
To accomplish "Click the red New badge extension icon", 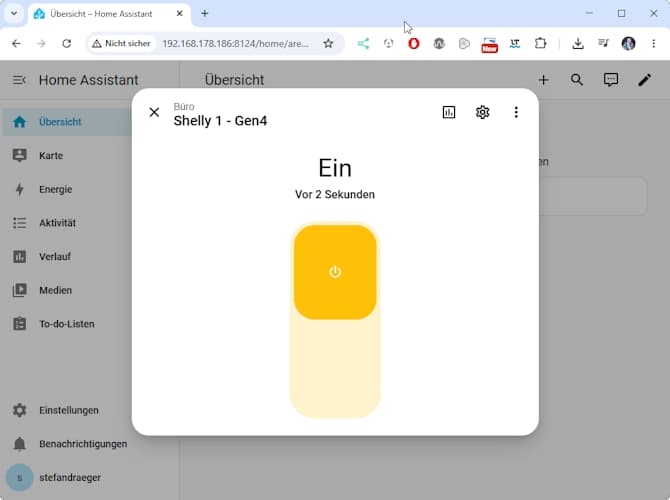I will [x=489, y=45].
